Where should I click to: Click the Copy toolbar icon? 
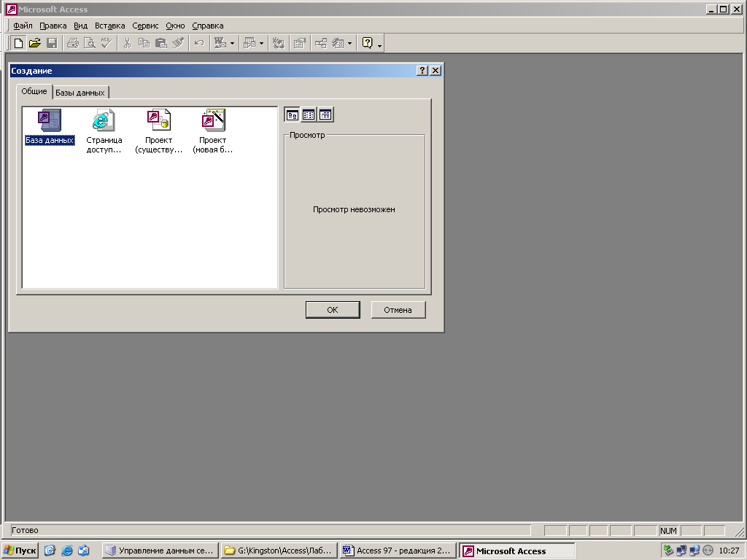[x=144, y=43]
